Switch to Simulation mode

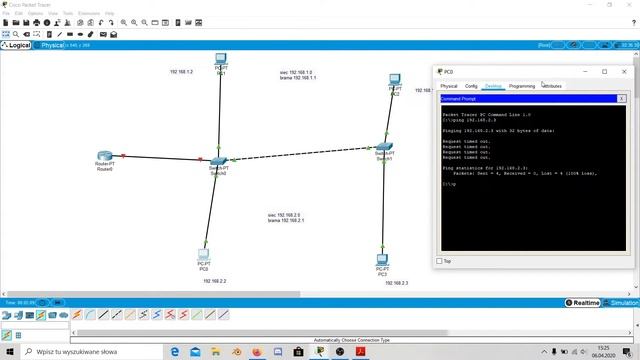pyautogui.click(x=621, y=303)
